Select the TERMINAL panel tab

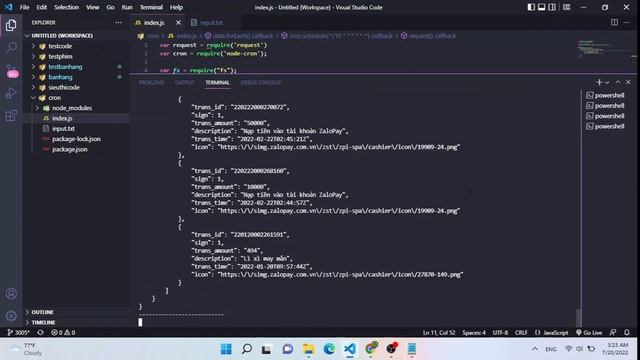tap(217, 82)
